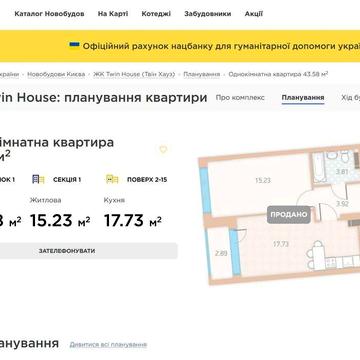This screenshot has height=360, width=360.
Task: Click living area value 15.23 м²
Action: [x=60, y=220]
